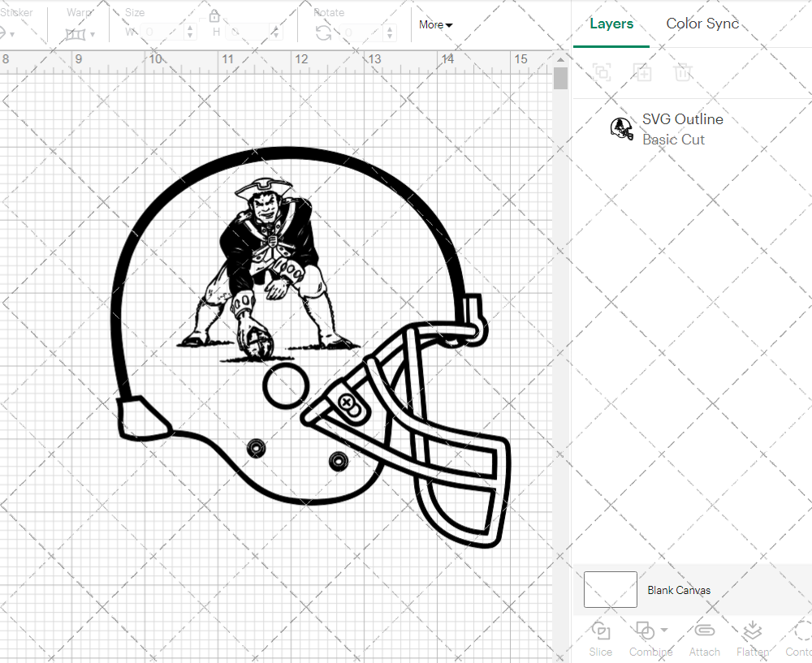Click the Warp tool icon

77,33
